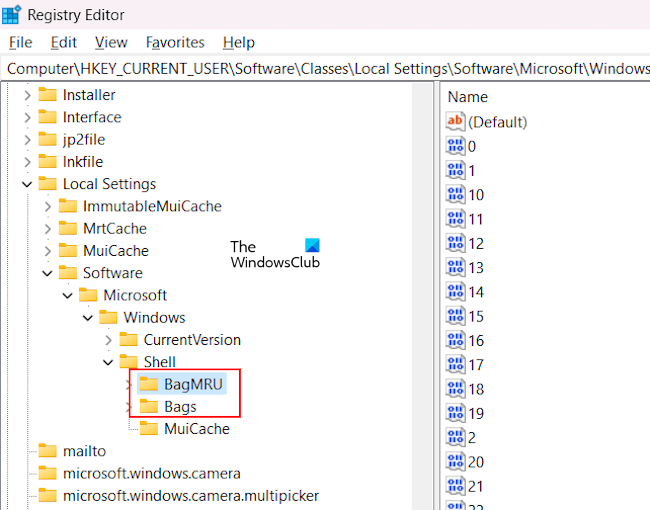This screenshot has height=510, width=650.
Task: Select the CurrentVersion folder icon
Action: click(129, 340)
